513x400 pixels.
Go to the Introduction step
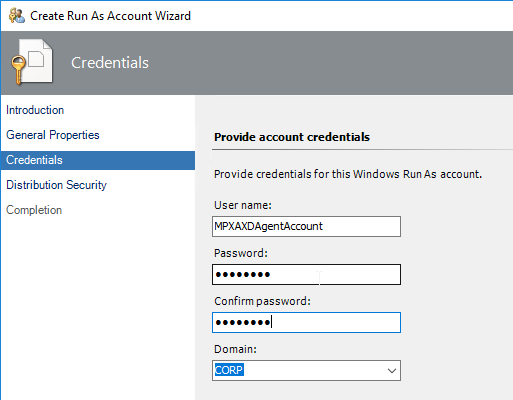[35, 110]
